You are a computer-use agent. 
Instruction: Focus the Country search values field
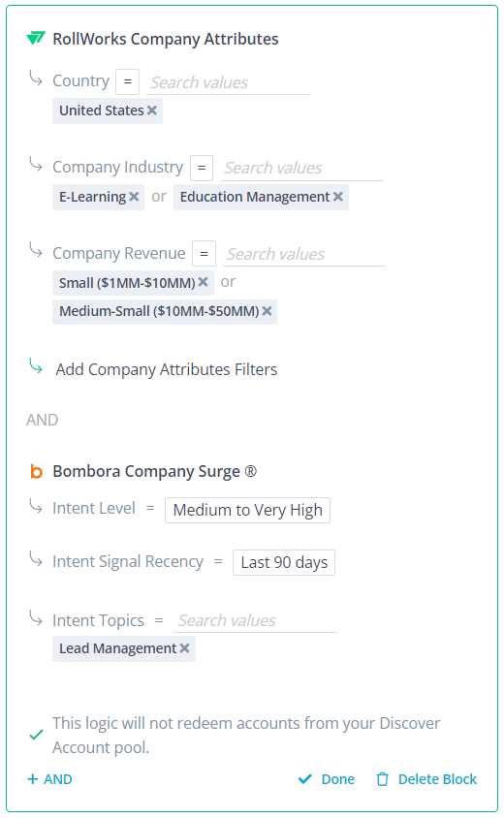[x=228, y=82]
